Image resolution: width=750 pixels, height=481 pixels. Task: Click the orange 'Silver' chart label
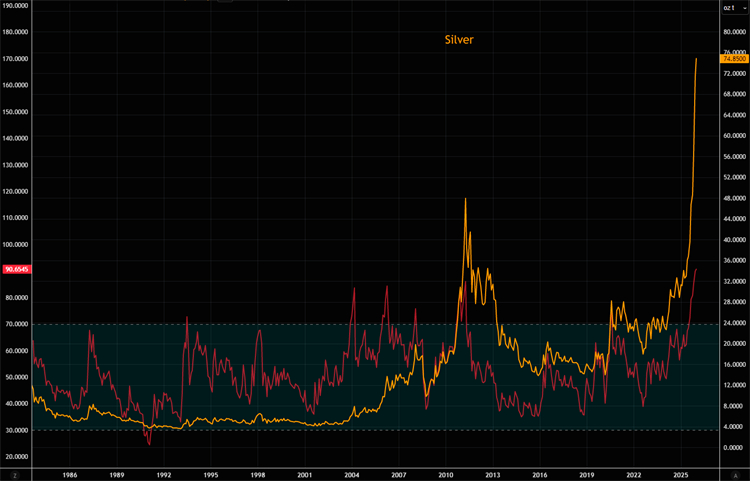click(459, 40)
